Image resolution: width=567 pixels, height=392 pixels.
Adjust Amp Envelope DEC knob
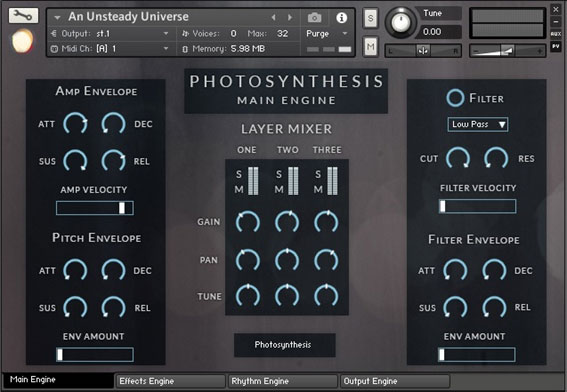click(x=113, y=124)
